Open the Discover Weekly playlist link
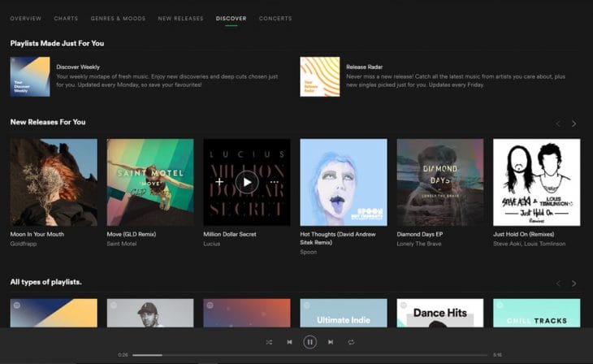Image resolution: width=593 pixels, height=364 pixels. pyautogui.click(x=78, y=67)
